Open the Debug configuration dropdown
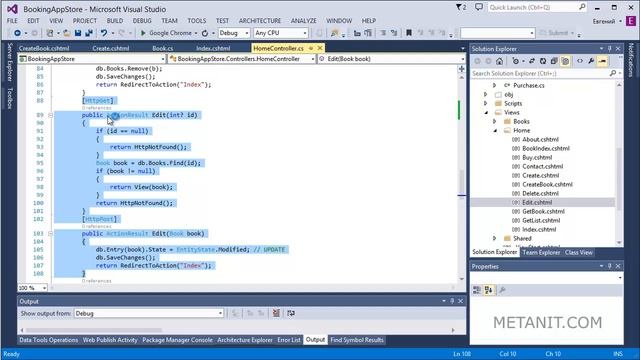The height and width of the screenshot is (360, 640). pos(247,33)
